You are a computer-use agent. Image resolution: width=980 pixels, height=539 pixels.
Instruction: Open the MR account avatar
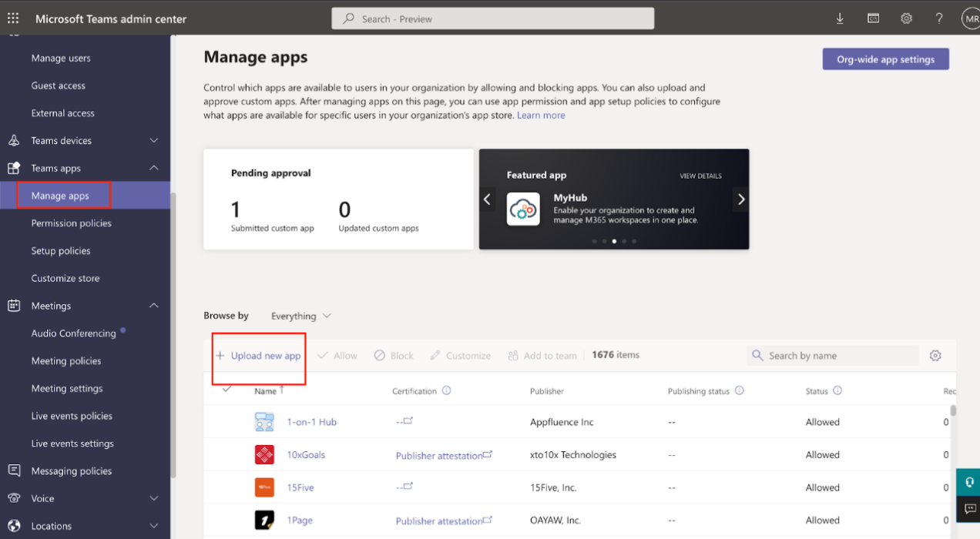pyautogui.click(x=971, y=18)
